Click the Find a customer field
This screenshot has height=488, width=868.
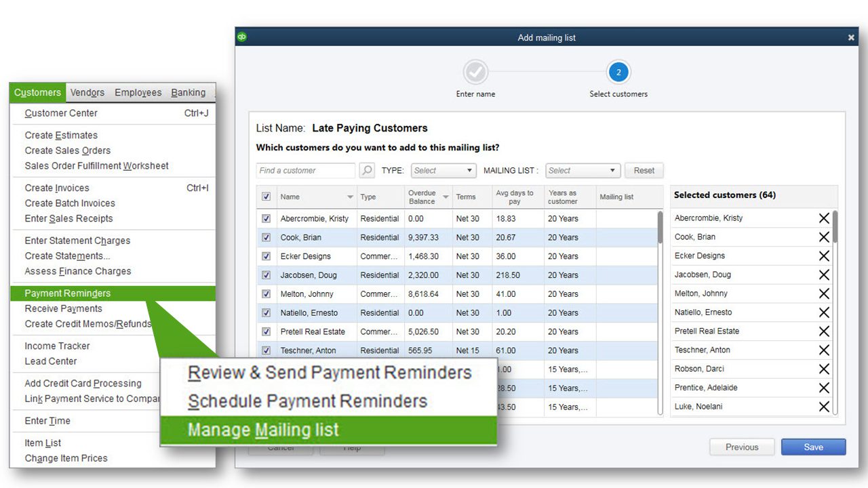[306, 171]
